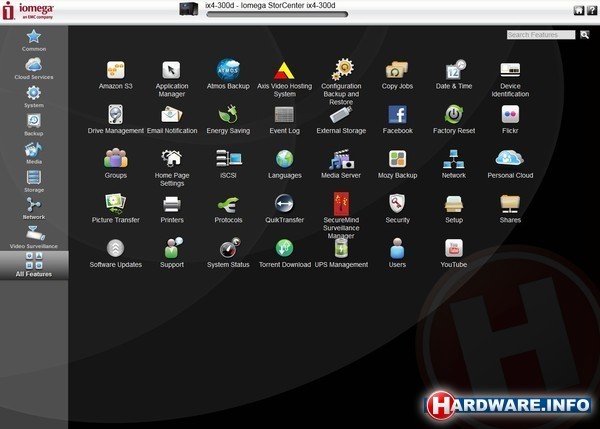Launch the Setup feature

[x=454, y=209]
